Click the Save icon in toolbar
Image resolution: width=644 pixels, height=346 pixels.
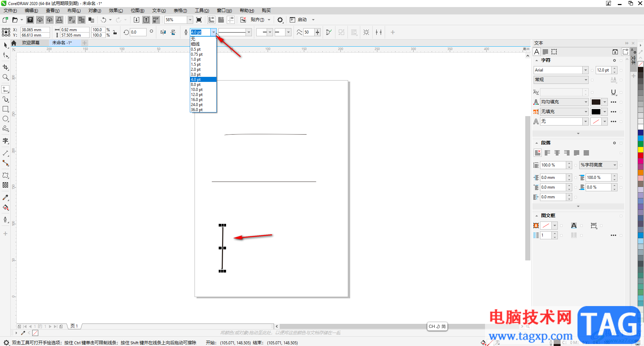tap(30, 20)
